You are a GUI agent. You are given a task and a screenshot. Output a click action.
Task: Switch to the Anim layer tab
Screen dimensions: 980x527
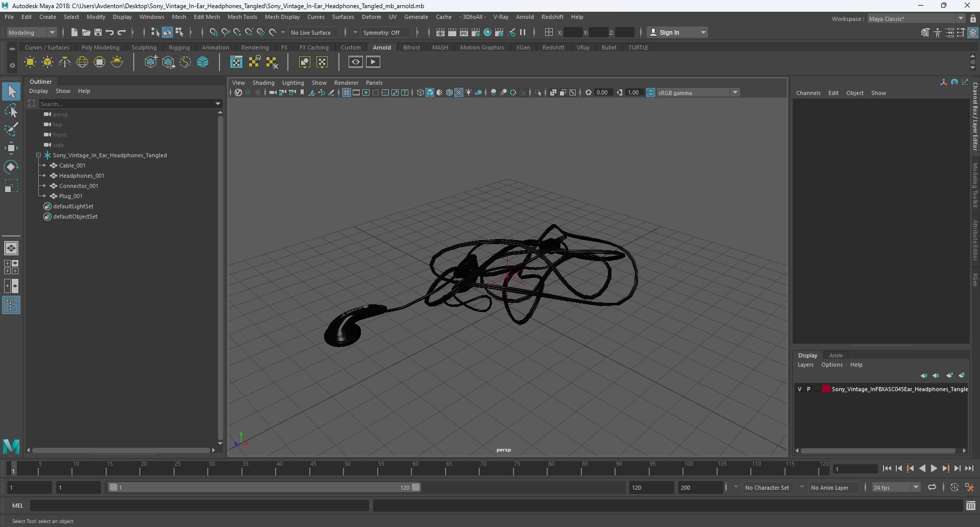coord(836,355)
